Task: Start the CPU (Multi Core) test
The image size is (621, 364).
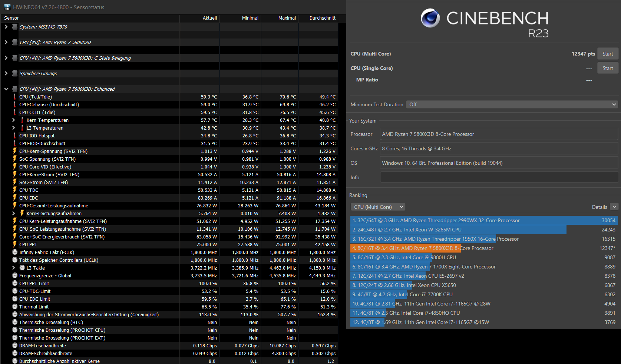Action: pyautogui.click(x=608, y=54)
